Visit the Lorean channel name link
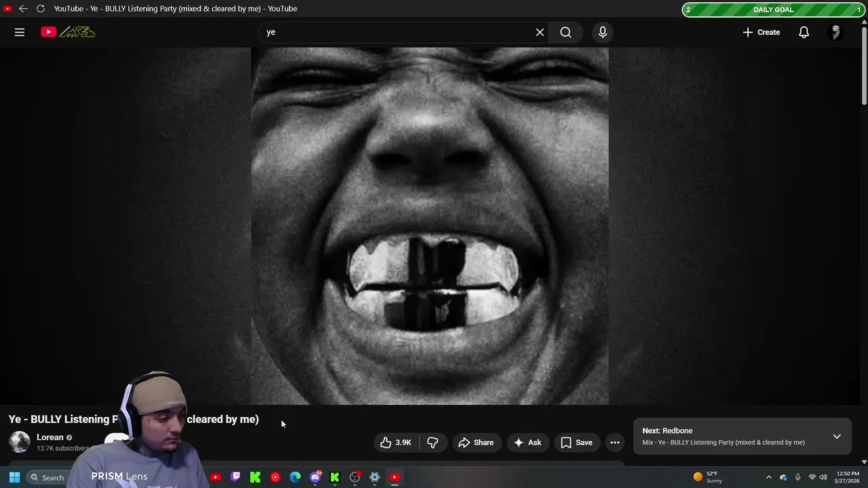The image size is (868, 488). pyautogui.click(x=50, y=437)
